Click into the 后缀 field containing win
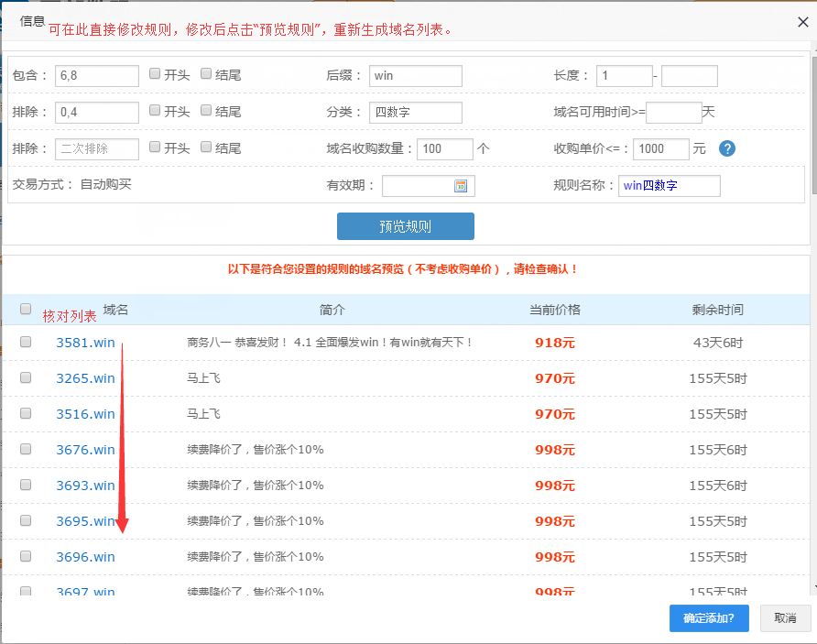Image resolution: width=817 pixels, height=644 pixels. [416, 76]
